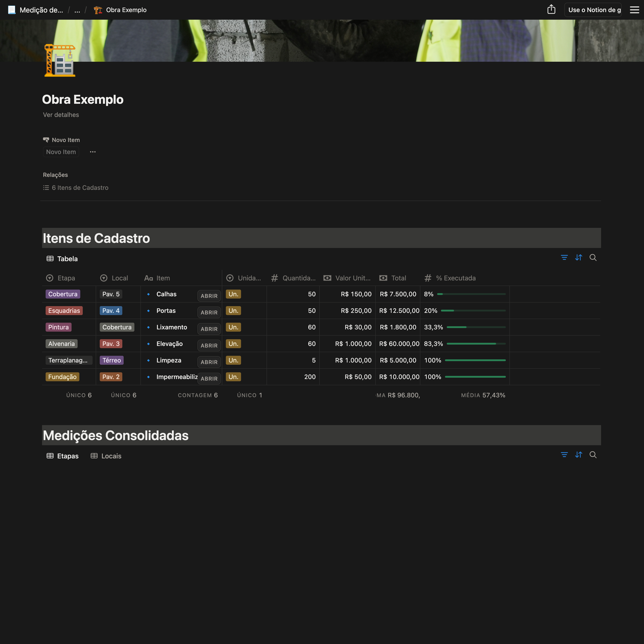Image resolution: width=644 pixels, height=644 pixels.
Task: Open the hamburger menu at top right
Action: pyautogui.click(x=634, y=10)
